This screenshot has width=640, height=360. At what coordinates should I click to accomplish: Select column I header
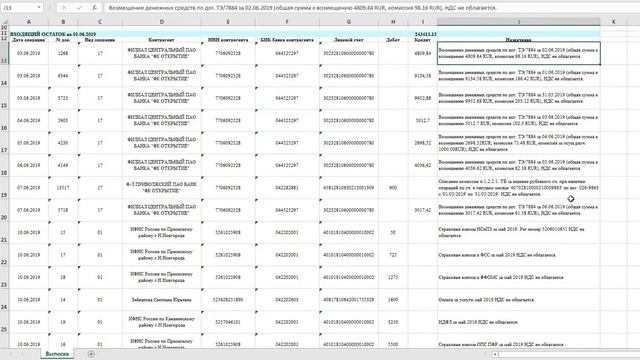click(422, 22)
